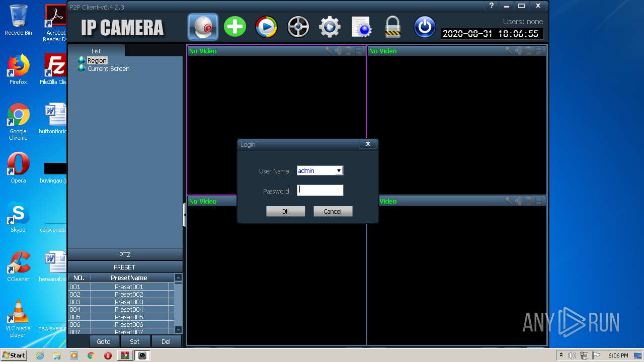
Task: Toggle speaker audio in top-right video pane
Action: [x=519, y=50]
